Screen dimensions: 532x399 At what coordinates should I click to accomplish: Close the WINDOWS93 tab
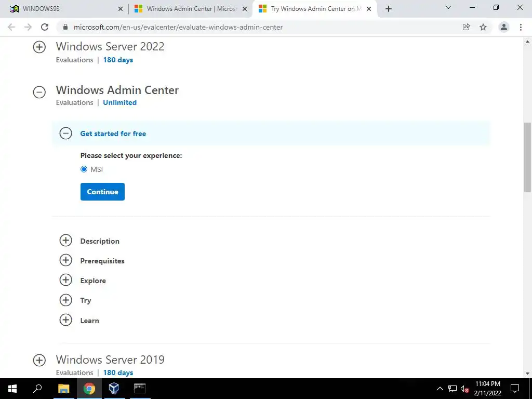[x=121, y=9]
